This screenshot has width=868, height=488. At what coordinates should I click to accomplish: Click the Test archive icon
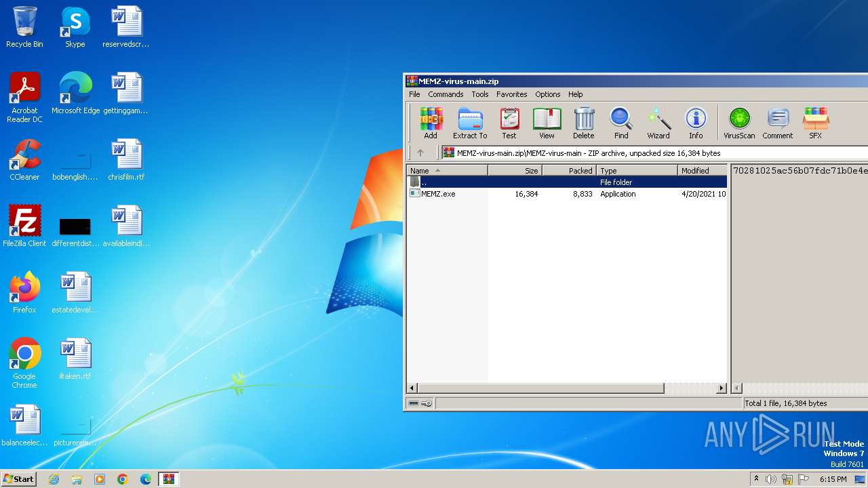[x=509, y=123]
